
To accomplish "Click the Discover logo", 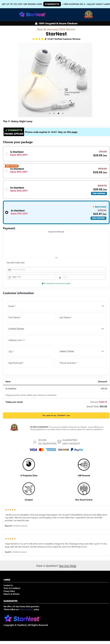I will [64, 450].
